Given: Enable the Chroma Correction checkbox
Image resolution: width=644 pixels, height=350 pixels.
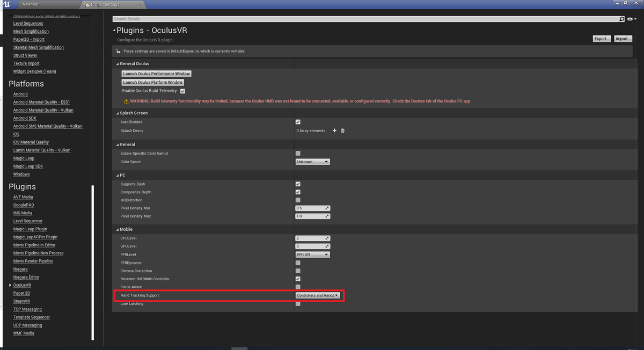Looking at the screenshot, I should (x=298, y=271).
